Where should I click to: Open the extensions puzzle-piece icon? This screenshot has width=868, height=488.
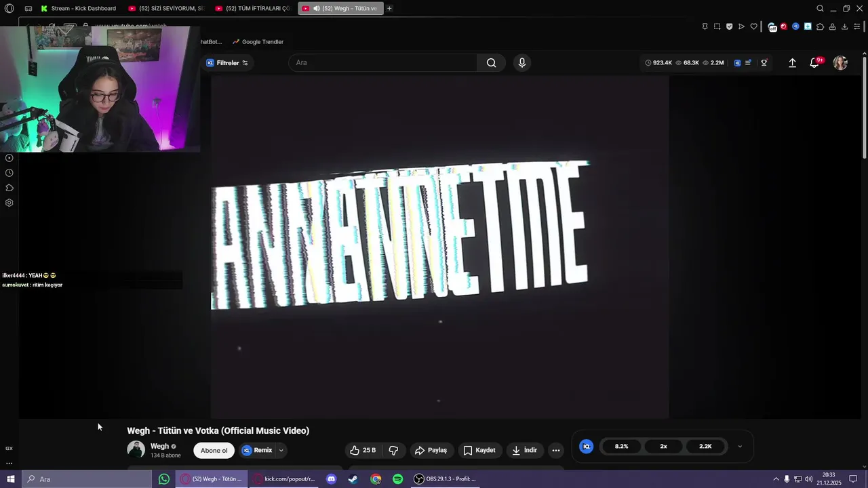click(820, 26)
